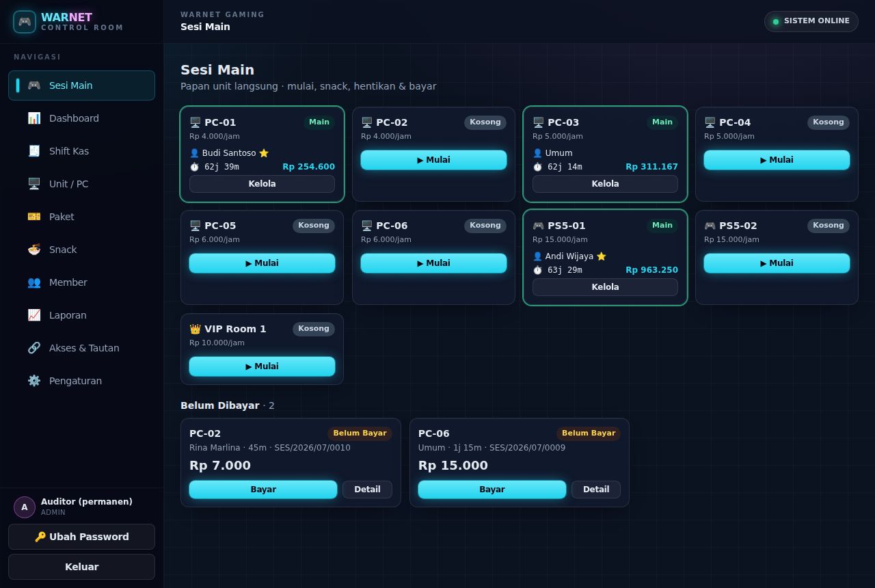Click the Kosong badge on PC-02 unit card
875x588 pixels.
click(485, 122)
